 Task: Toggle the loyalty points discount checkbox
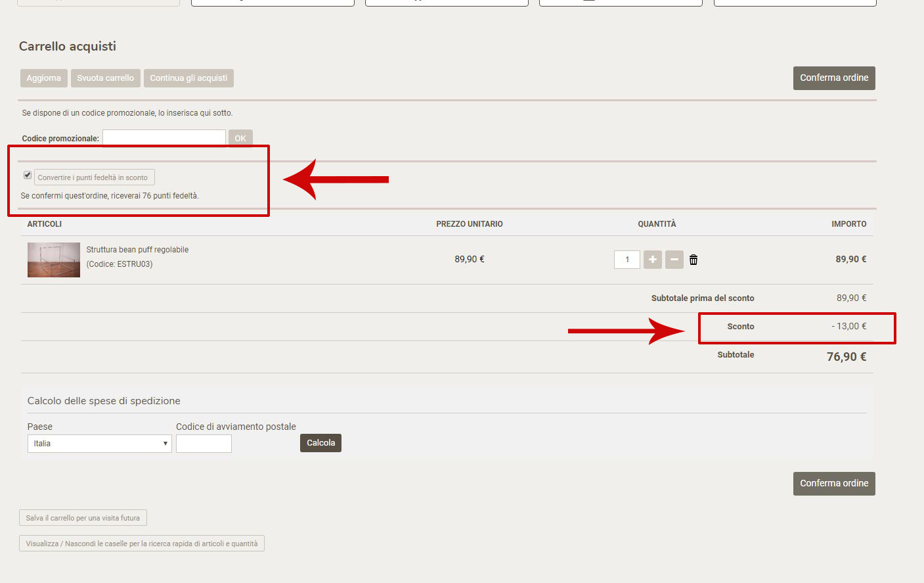tap(28, 175)
